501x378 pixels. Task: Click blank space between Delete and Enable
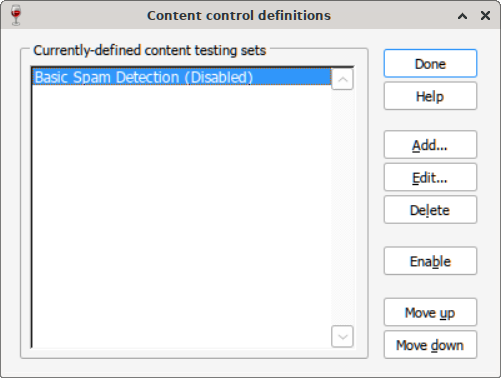430,235
